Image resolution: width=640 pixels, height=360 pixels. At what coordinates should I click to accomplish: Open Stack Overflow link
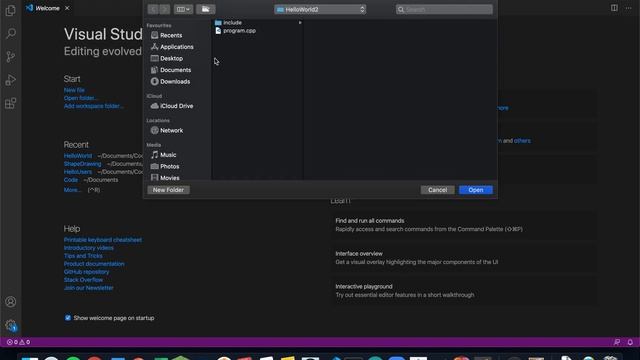(x=83, y=280)
